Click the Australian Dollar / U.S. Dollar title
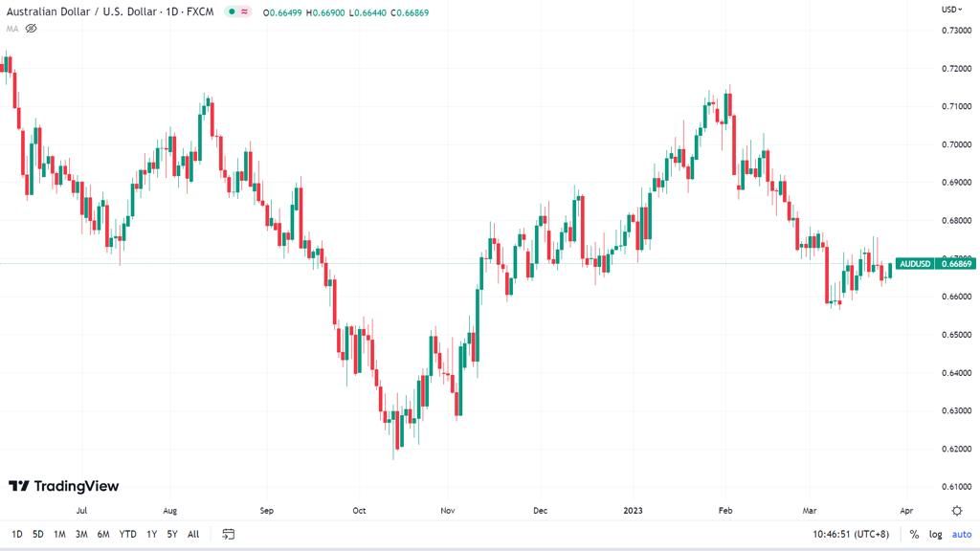This screenshot has width=980, height=551. (110, 11)
